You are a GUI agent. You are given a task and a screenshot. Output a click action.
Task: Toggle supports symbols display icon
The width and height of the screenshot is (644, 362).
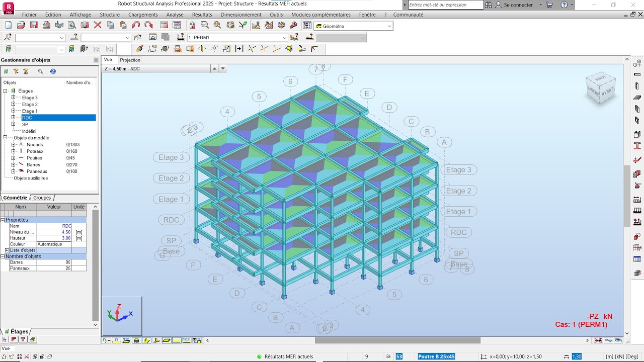click(136, 340)
